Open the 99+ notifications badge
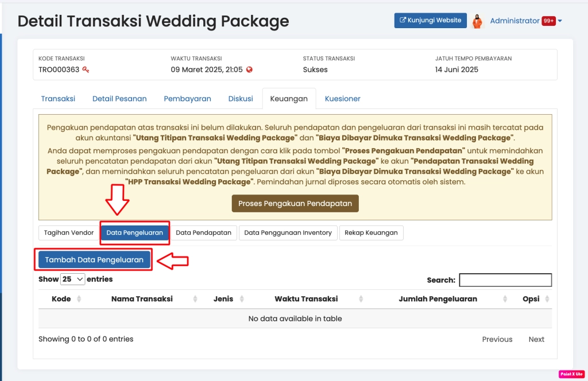 [548, 21]
